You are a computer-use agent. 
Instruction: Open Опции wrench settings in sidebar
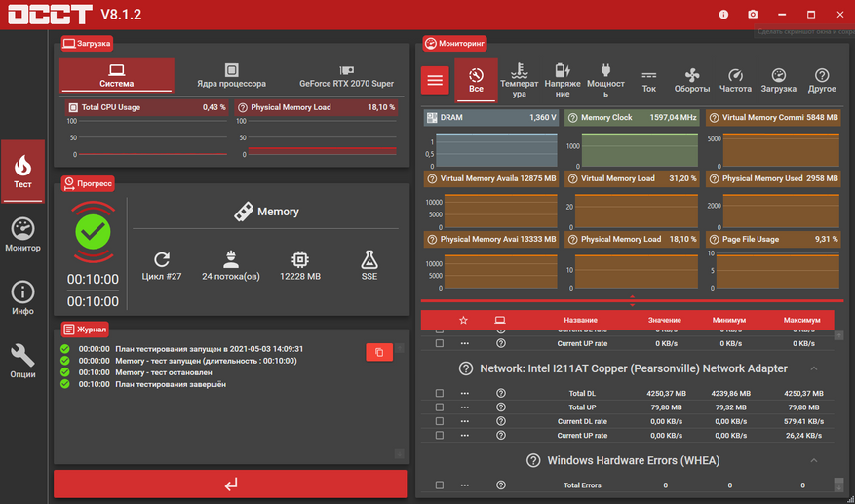[x=22, y=362]
